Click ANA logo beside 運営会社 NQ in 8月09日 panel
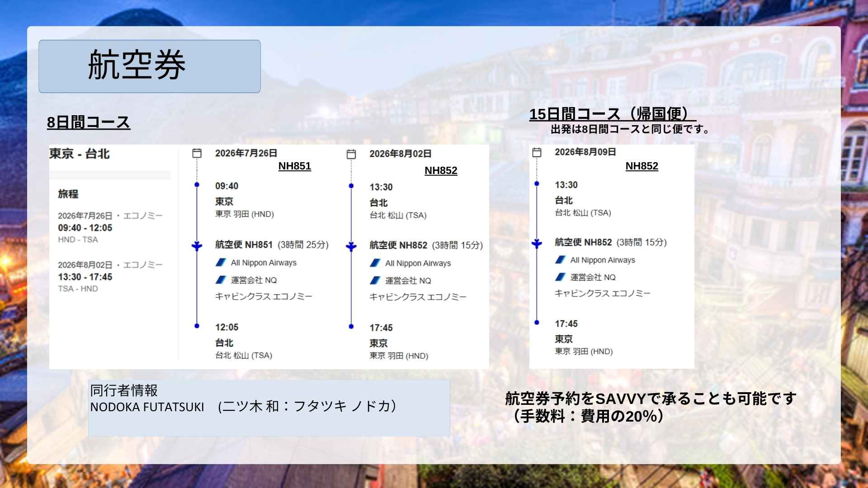Image resolution: width=868 pixels, height=488 pixels. pos(560,277)
